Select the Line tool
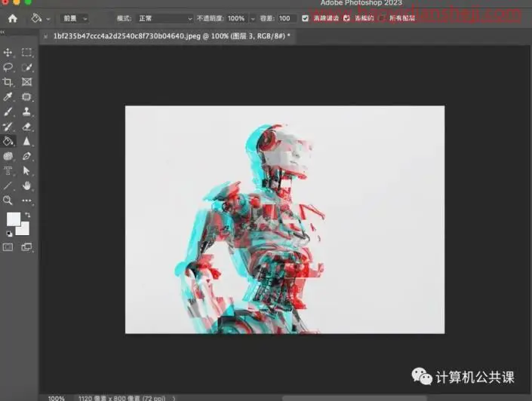532x401 pixels. [8, 185]
